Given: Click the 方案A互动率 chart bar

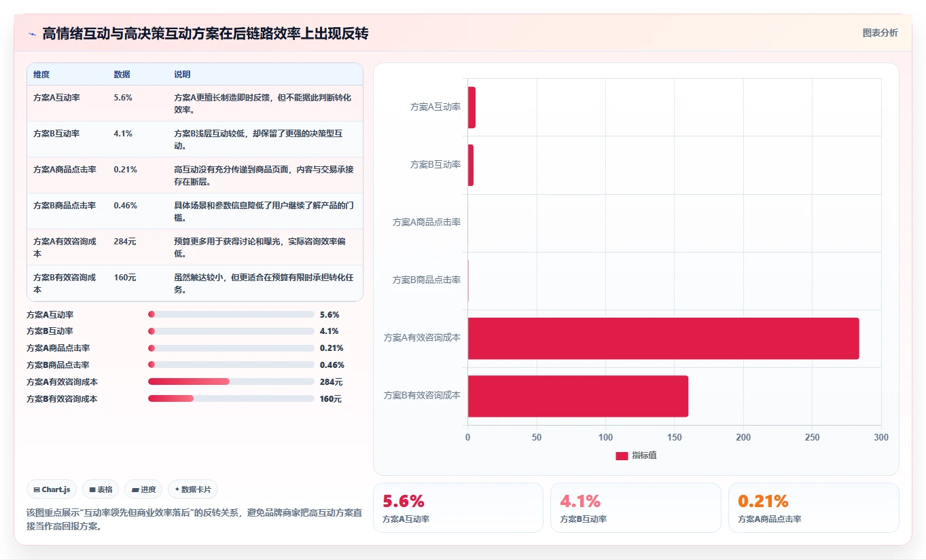Looking at the screenshot, I should click(471, 107).
